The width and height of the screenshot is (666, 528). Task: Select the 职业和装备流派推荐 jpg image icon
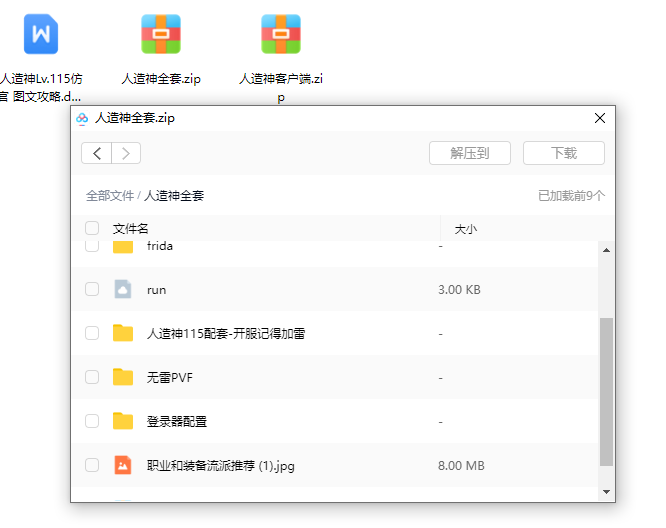click(123, 465)
